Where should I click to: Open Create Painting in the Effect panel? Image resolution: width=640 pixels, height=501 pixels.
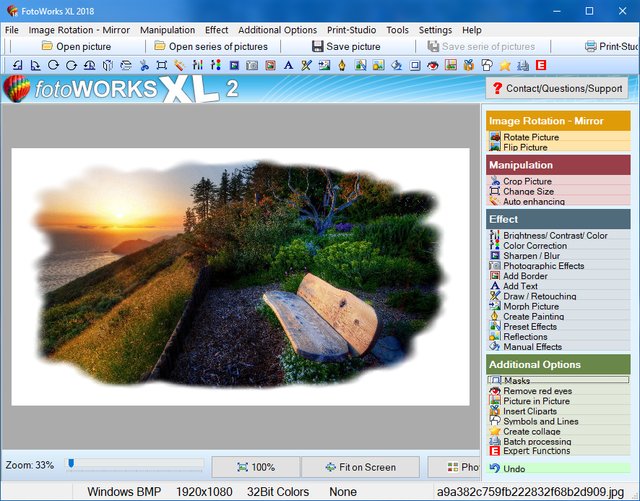(x=558, y=316)
